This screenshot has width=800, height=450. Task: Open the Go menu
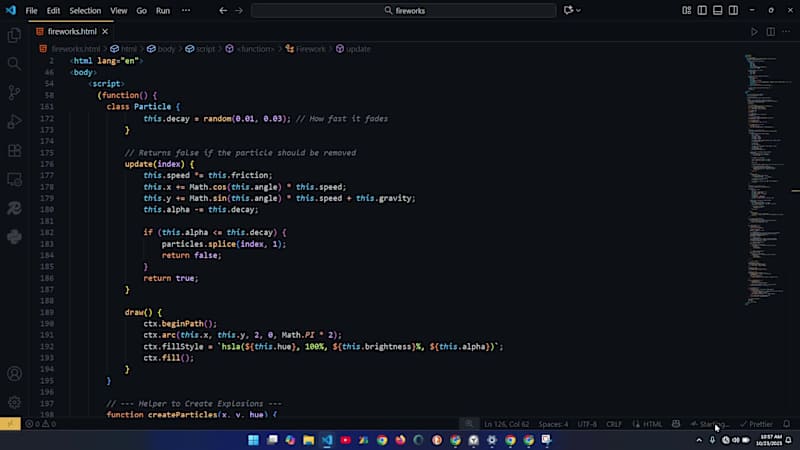141,10
